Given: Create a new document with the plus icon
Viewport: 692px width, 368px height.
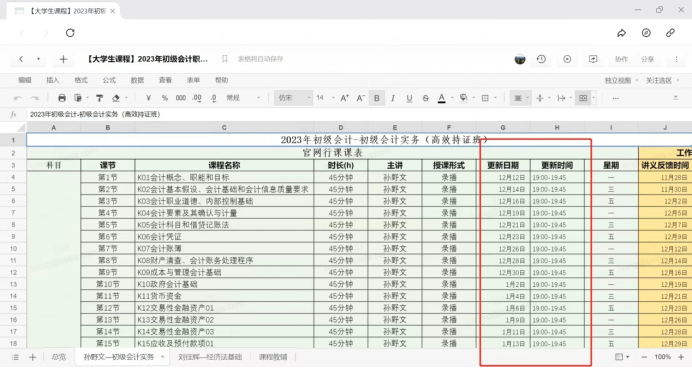Looking at the screenshot, I should pos(63,59).
